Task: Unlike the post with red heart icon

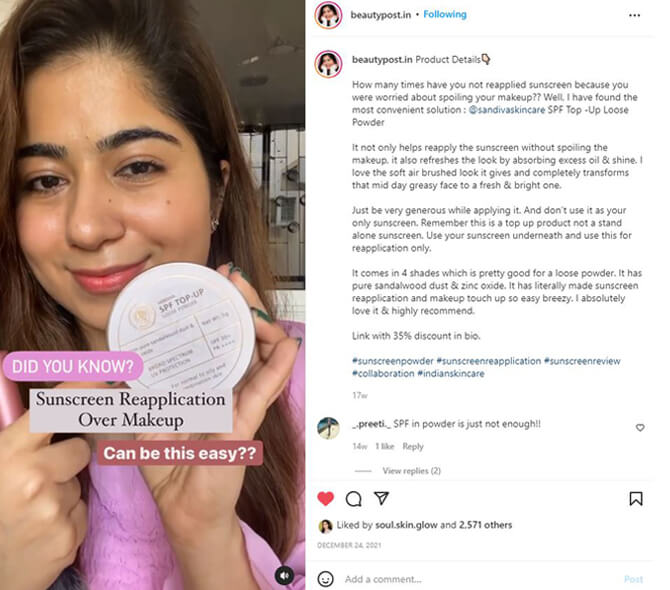Action: tap(325, 499)
